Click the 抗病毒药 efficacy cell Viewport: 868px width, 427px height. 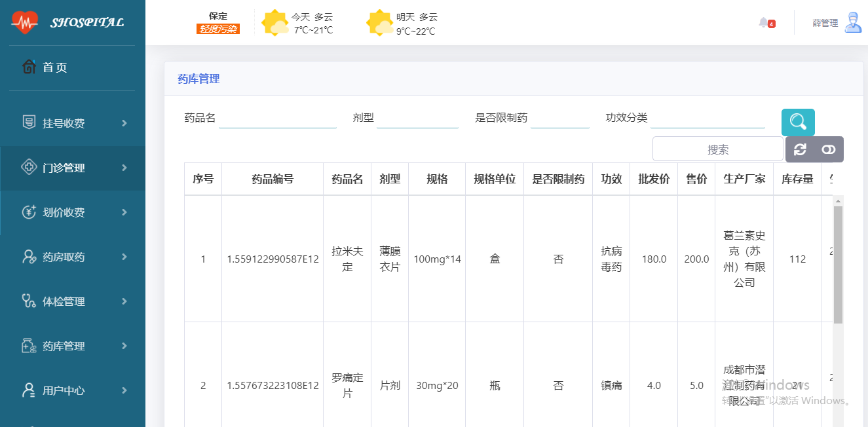[x=611, y=259]
